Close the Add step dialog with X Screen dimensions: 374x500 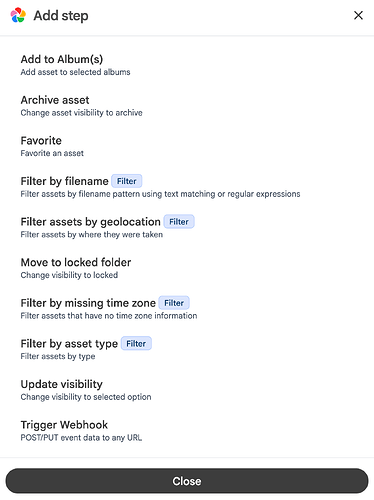pyautogui.click(x=358, y=15)
